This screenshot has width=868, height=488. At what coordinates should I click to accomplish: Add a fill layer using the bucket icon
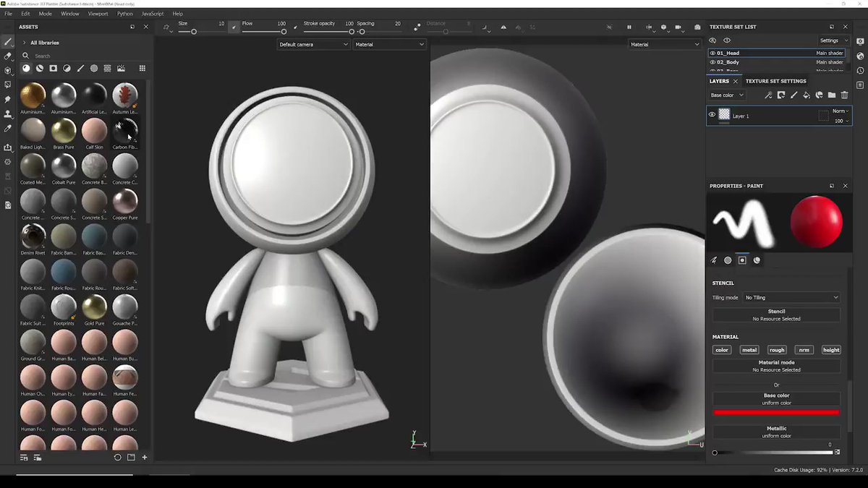807,95
